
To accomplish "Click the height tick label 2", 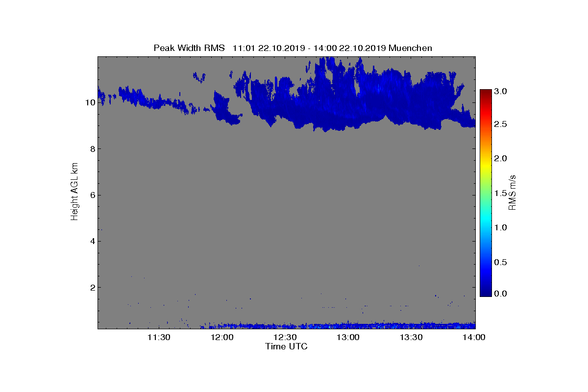I will click(92, 287).
